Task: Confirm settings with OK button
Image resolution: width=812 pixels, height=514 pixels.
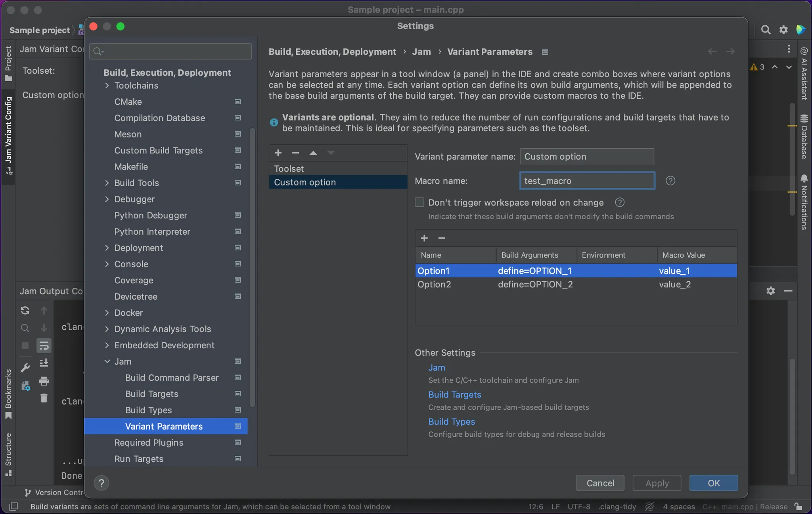Action: (x=714, y=483)
